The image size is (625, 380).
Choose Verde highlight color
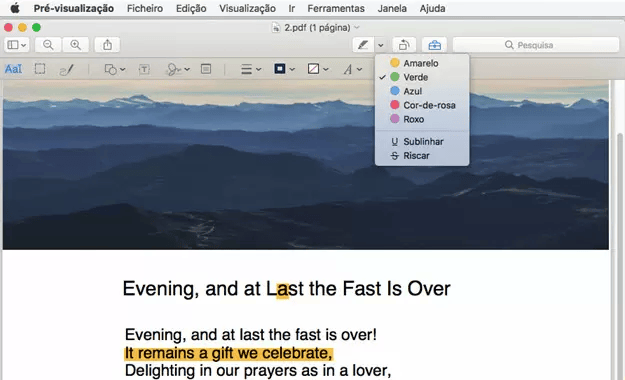coord(422,77)
